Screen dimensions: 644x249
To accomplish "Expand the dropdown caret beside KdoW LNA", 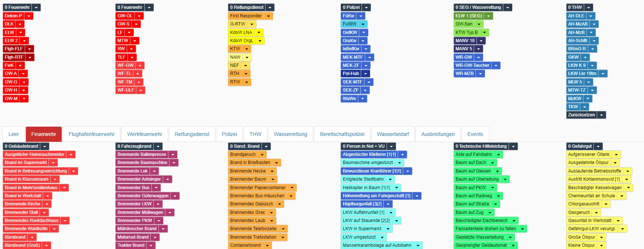I will coord(259,33).
